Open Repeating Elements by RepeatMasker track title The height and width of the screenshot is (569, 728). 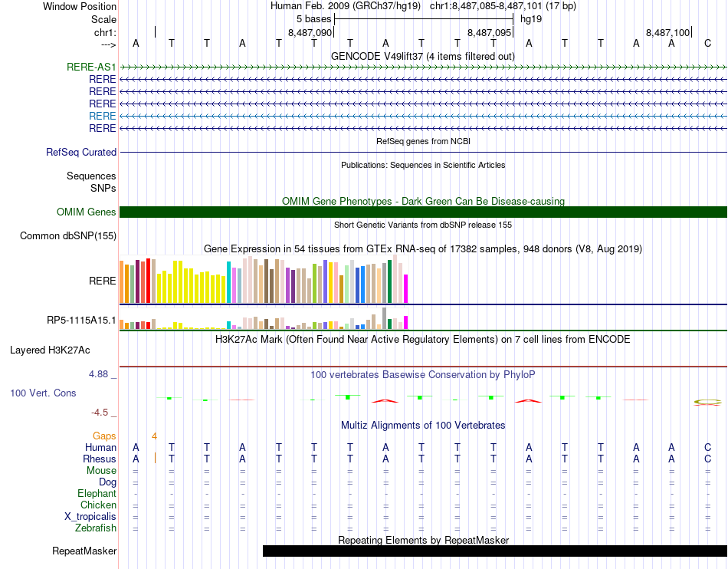[x=423, y=540]
